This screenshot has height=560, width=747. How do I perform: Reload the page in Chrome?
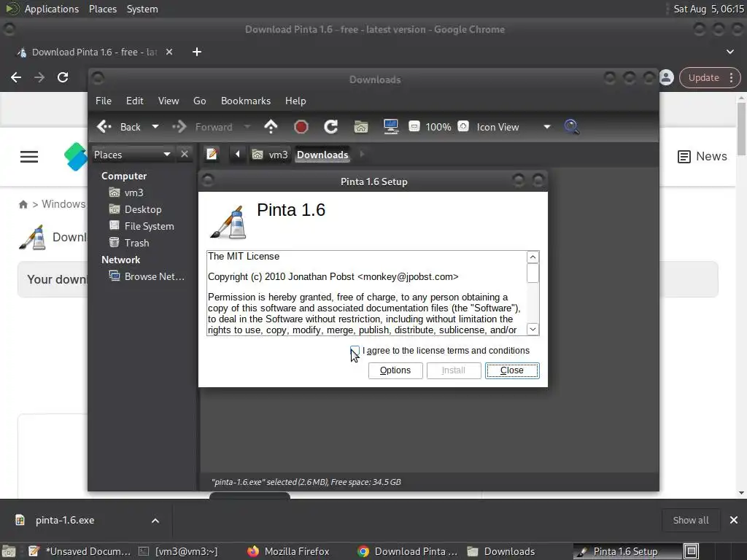(x=63, y=77)
